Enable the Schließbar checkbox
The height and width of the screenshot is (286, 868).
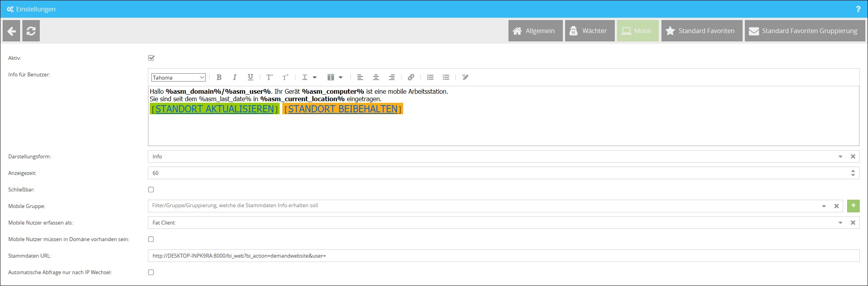point(151,189)
